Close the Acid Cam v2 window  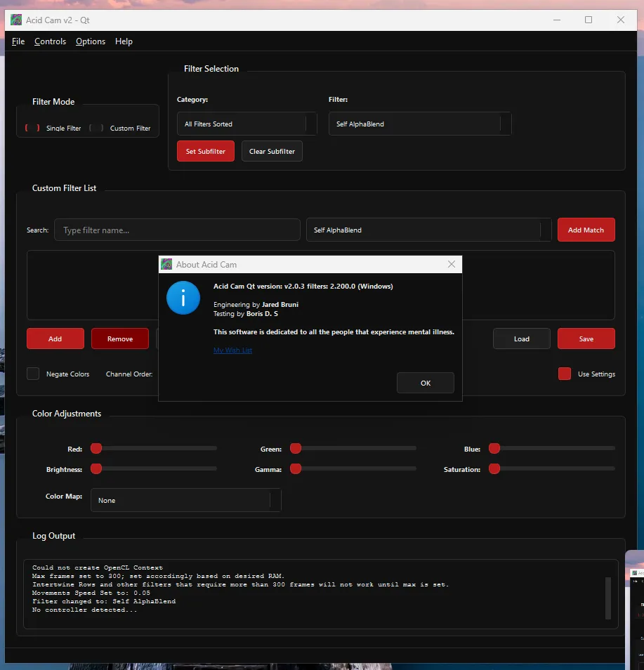[x=621, y=20]
